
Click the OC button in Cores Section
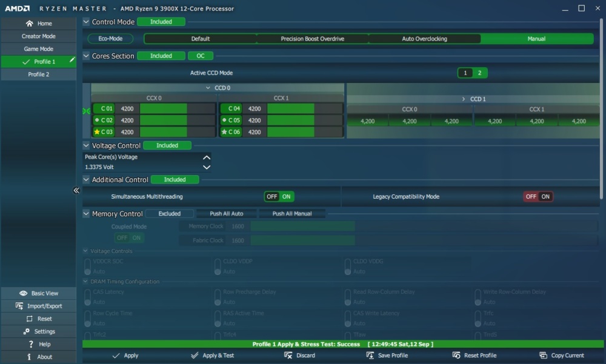pyautogui.click(x=200, y=56)
